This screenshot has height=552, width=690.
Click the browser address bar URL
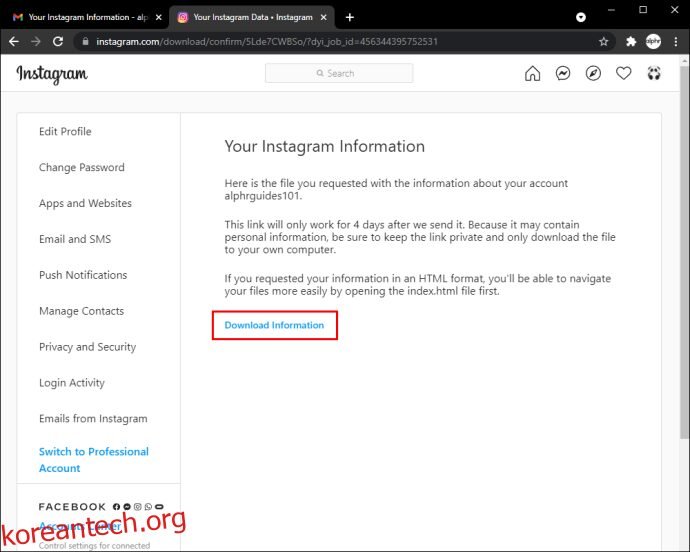267,41
